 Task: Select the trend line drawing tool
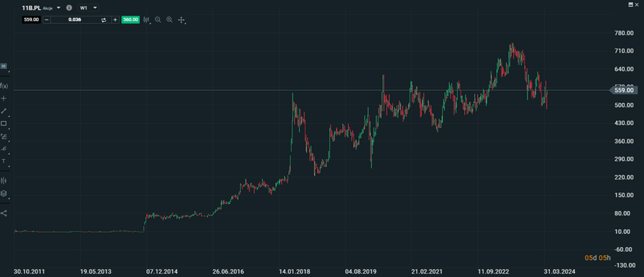coord(3,111)
